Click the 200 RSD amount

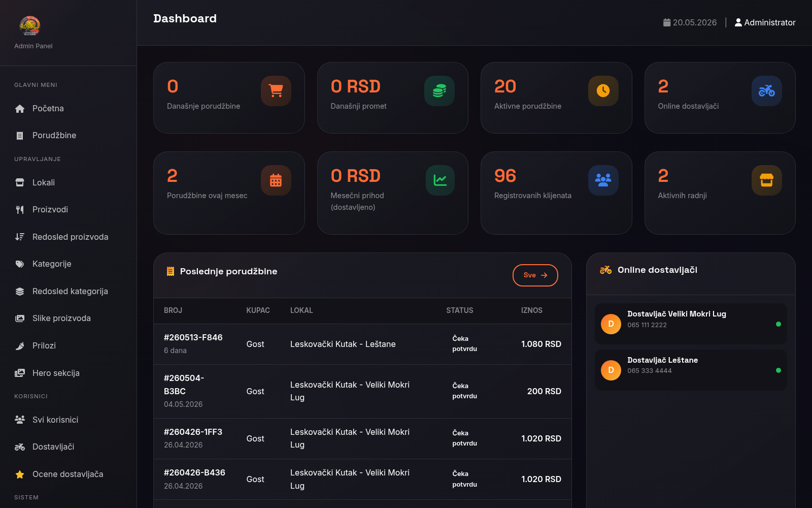(x=544, y=391)
